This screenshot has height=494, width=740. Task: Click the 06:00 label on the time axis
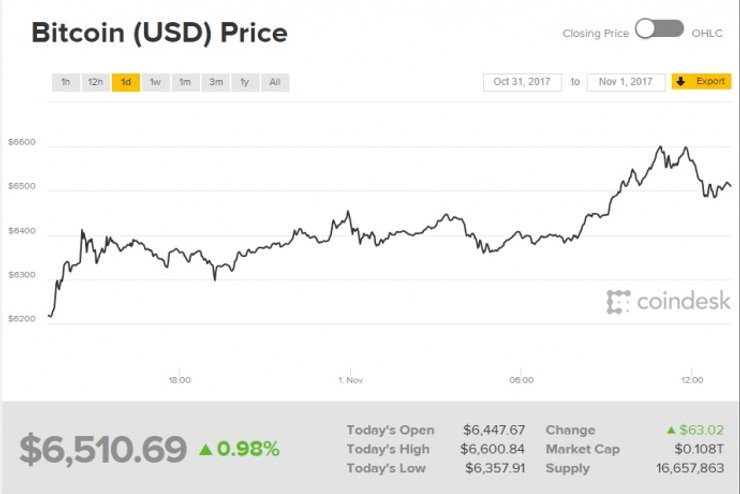point(521,380)
